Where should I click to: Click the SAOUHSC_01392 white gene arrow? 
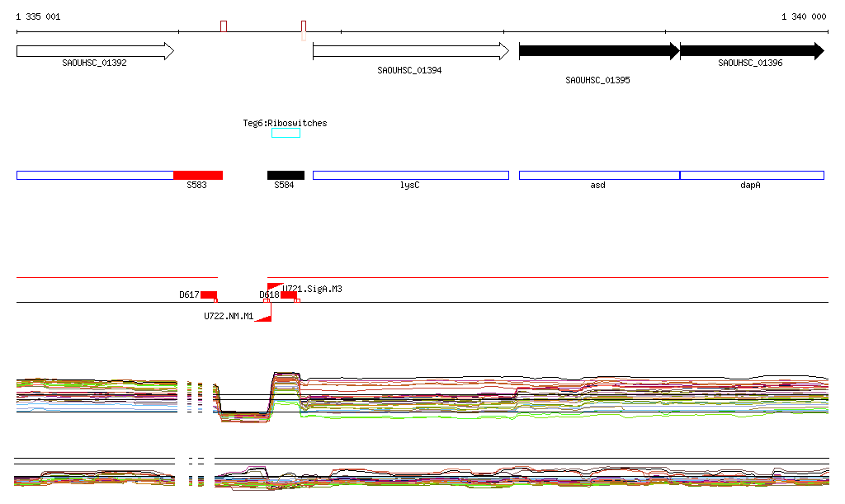(95, 51)
